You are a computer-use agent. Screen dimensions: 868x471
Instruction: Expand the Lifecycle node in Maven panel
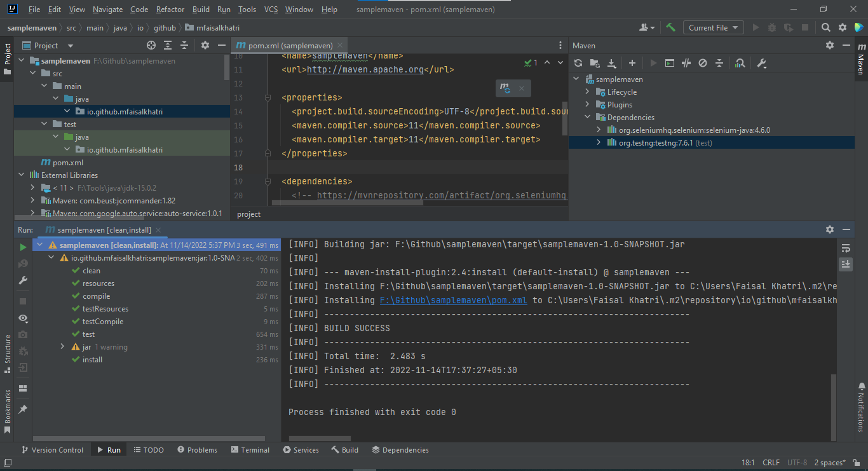[x=588, y=92]
